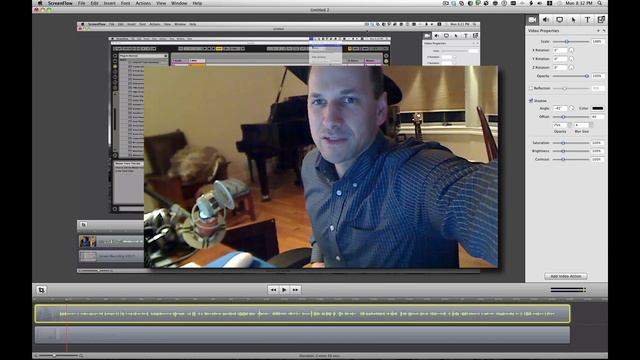
Task: Click the Z Rotation value field
Action: click(560, 67)
